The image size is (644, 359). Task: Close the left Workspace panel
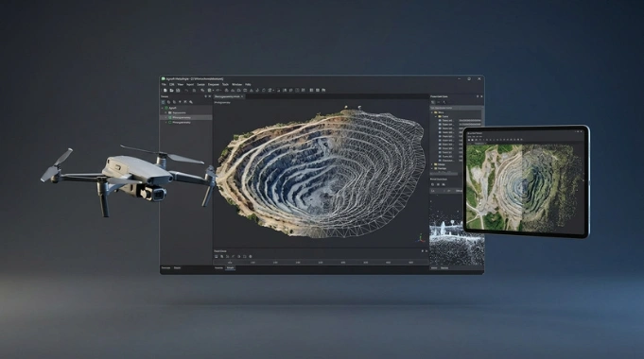point(210,96)
